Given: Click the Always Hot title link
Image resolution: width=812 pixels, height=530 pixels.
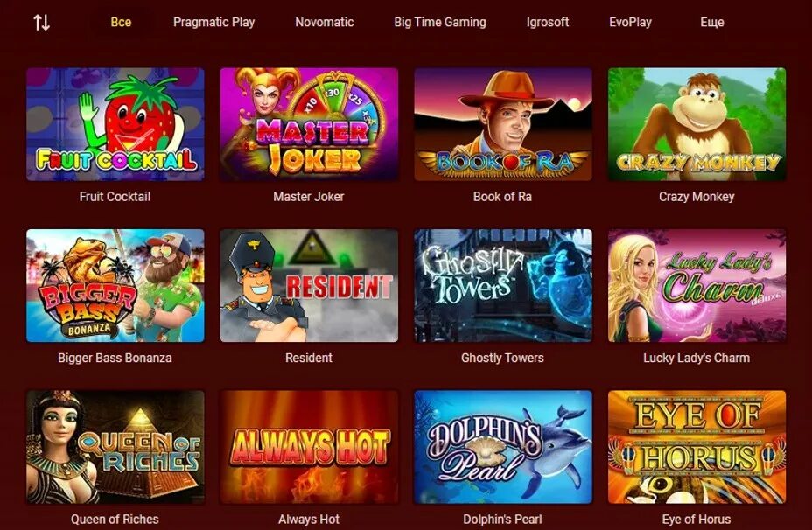Looking at the screenshot, I should pos(309,520).
